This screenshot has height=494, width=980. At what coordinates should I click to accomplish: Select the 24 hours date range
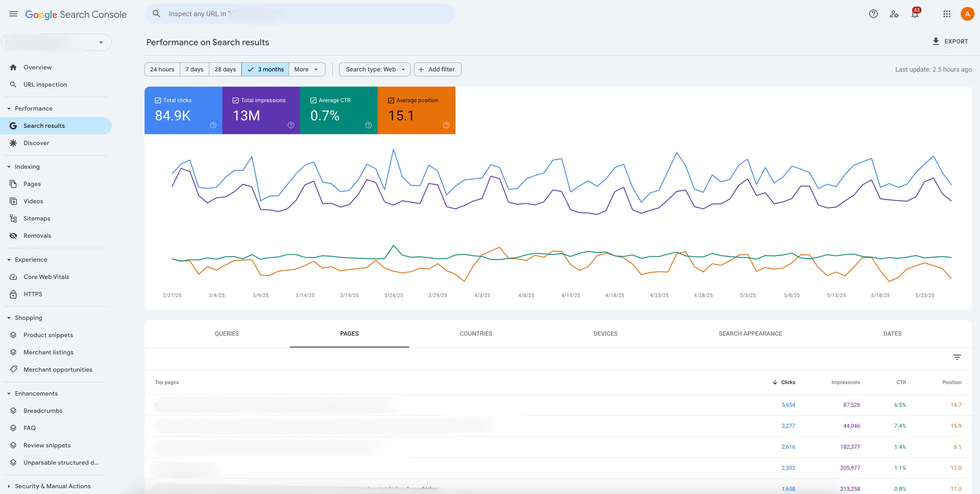tap(162, 69)
